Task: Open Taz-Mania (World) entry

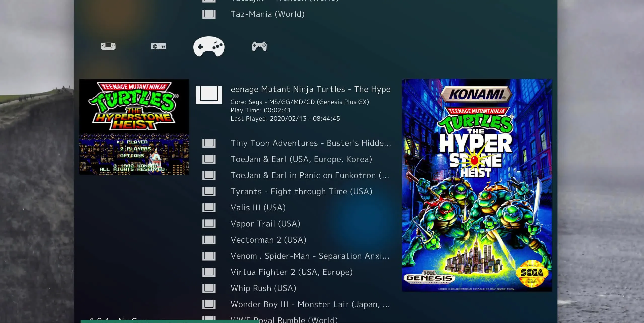Action: (268, 14)
